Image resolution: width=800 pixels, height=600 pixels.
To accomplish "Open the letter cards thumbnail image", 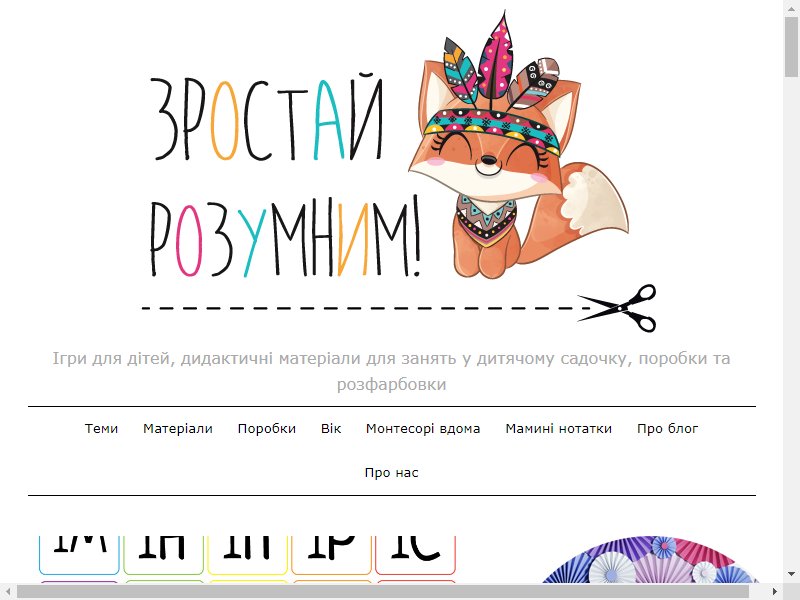I will tap(247, 559).
